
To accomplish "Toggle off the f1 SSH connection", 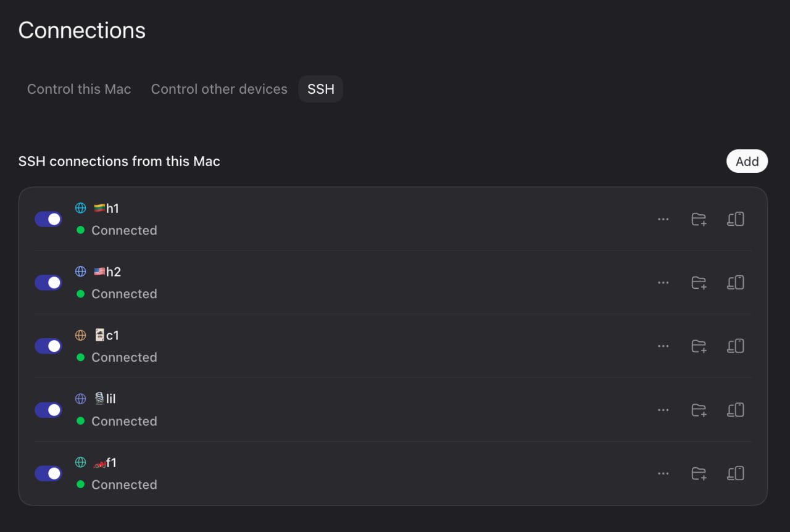I will coord(48,473).
